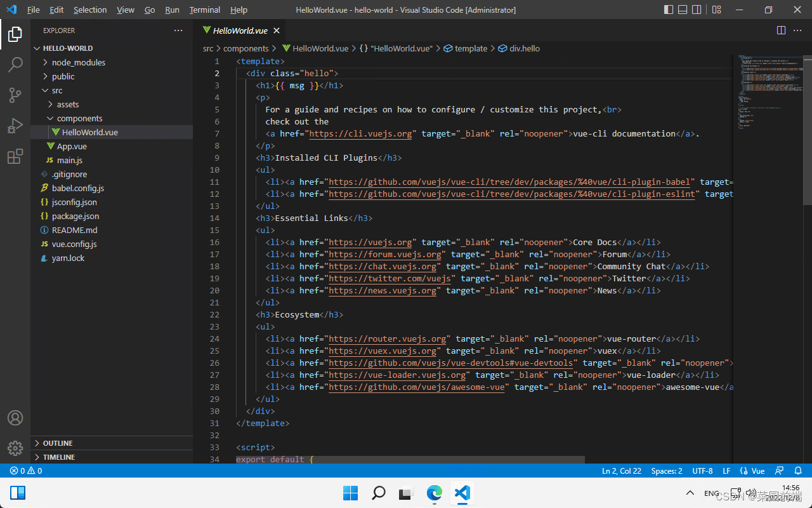Screen dimensions: 812x508
Task: Open jsconfig.json file
Action: point(112,202)
